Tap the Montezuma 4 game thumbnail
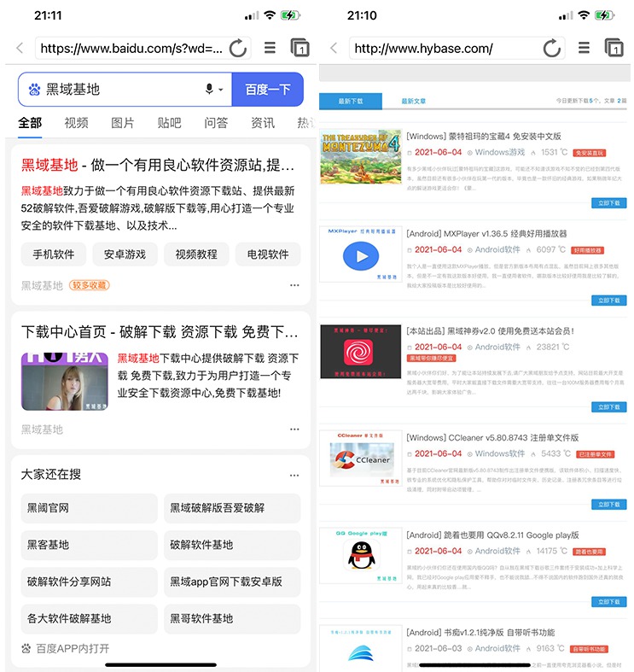Viewport: 634px width, 672px height. (361, 157)
